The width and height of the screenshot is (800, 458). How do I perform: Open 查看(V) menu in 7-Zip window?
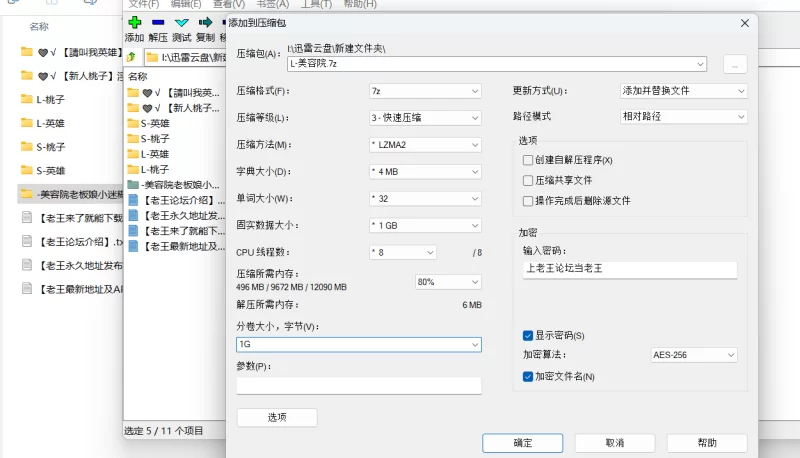pos(229,4)
